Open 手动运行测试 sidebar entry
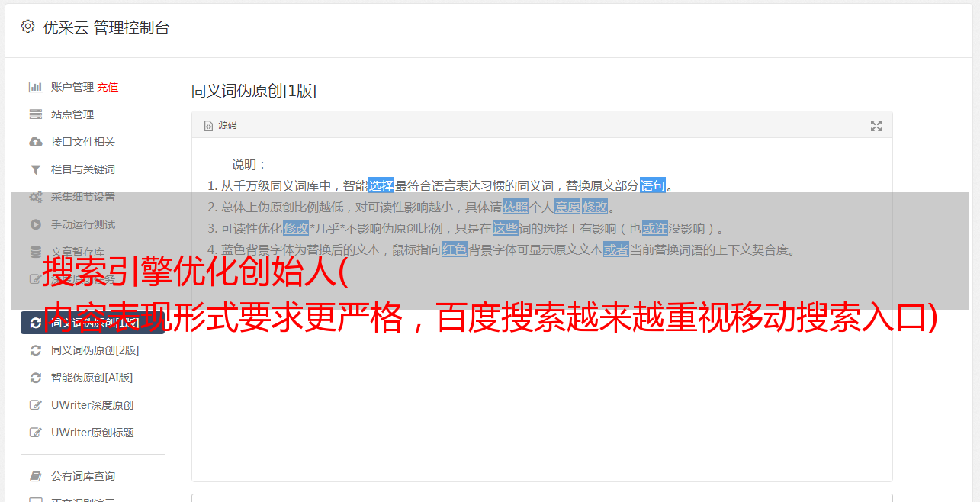This screenshot has width=980, height=502. (83, 224)
